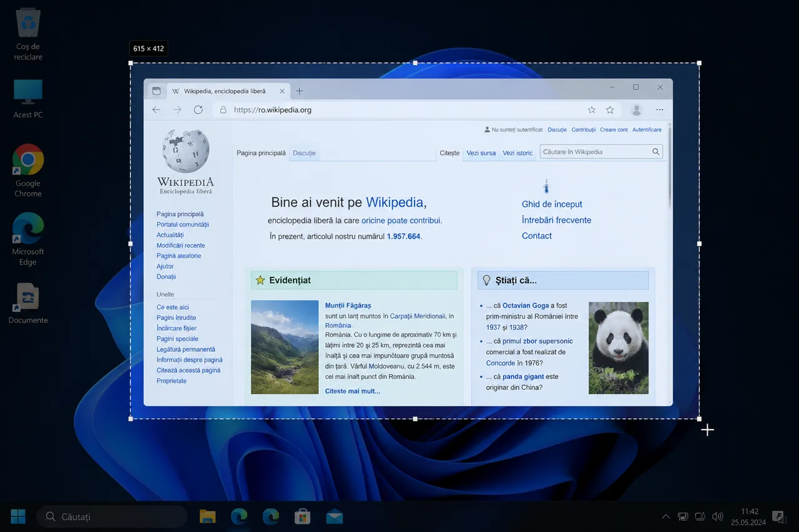Click the Edge address bar URL
The width and height of the screenshot is (799, 532).
tap(273, 110)
